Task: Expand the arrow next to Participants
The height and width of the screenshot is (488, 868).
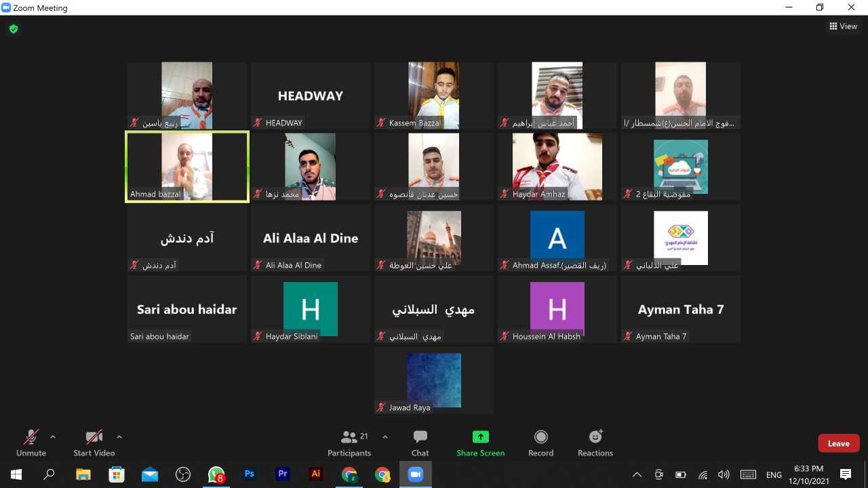Action: 385,437
